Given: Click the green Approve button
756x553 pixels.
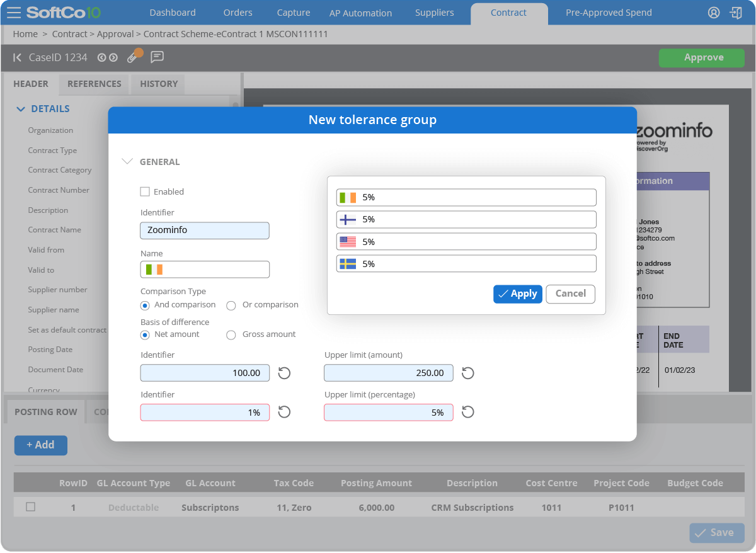Looking at the screenshot, I should pos(701,57).
